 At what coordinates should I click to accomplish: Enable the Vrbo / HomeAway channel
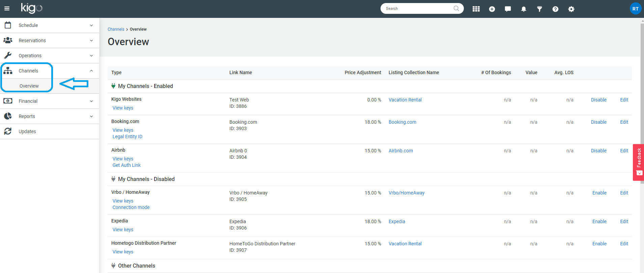click(x=599, y=193)
